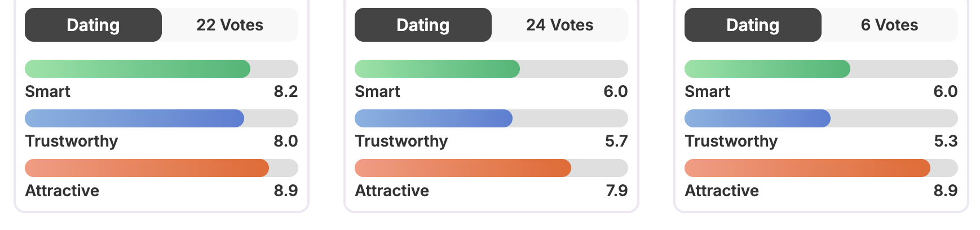The width and height of the screenshot is (980, 230).
Task: Click the green Smart bar in 24 Votes card
Action: [x=437, y=69]
